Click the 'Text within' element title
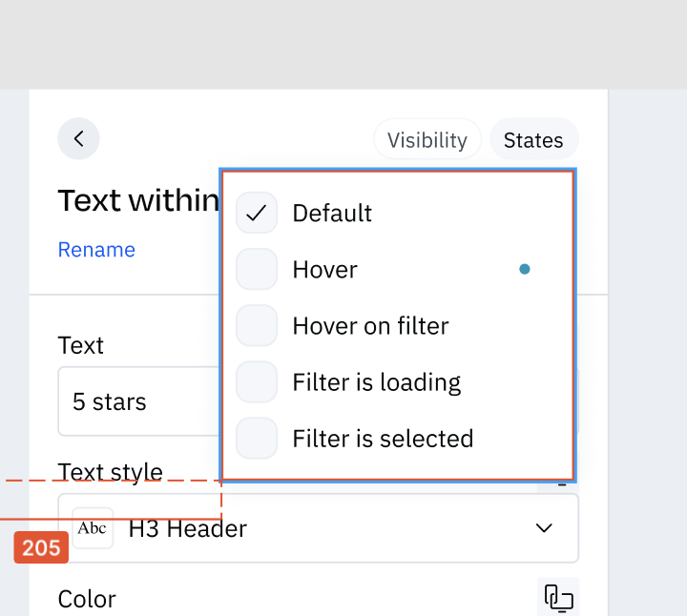687x616 pixels. (138, 200)
